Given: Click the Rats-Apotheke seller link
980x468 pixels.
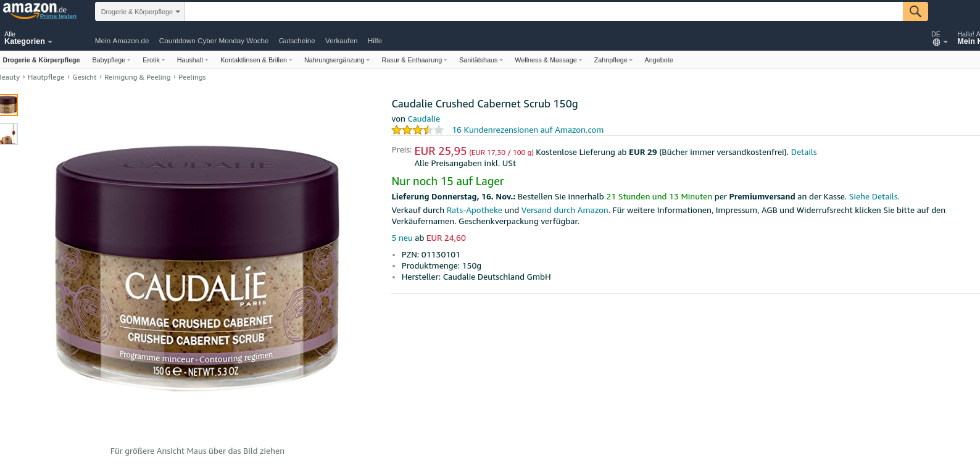Looking at the screenshot, I should point(474,210).
